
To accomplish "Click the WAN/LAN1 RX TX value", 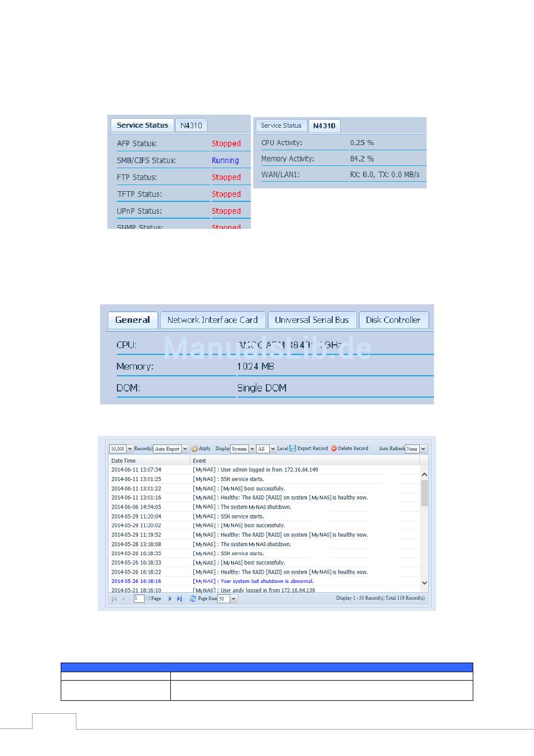I will [385, 174].
